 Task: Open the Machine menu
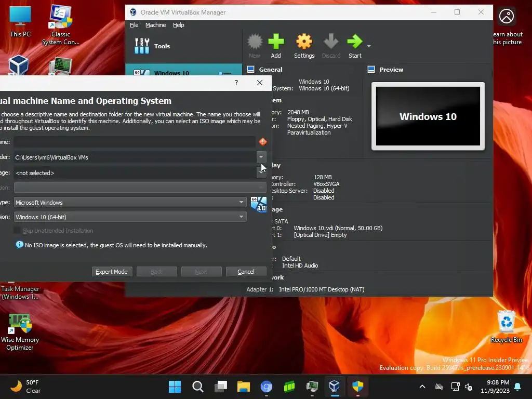pyautogui.click(x=155, y=25)
